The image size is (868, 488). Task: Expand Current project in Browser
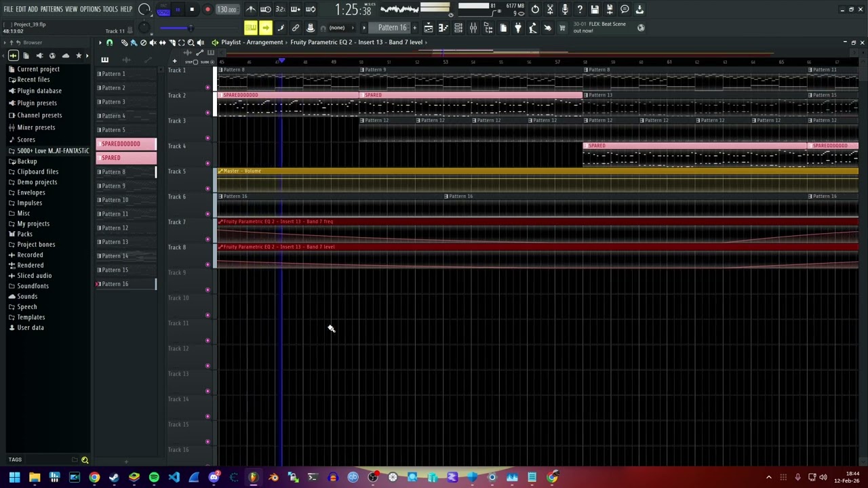point(38,69)
